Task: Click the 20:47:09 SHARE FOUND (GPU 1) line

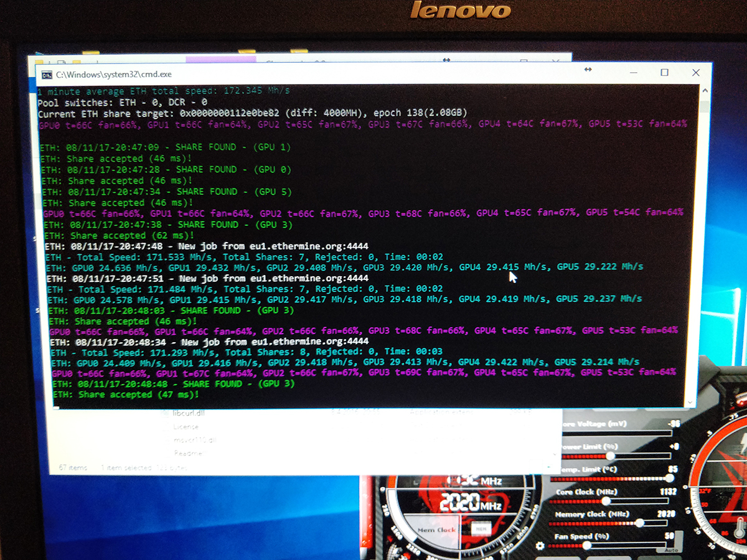Action: click(x=165, y=147)
